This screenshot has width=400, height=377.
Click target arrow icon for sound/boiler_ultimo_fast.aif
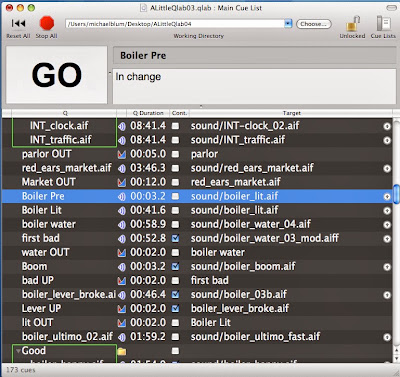click(387, 337)
